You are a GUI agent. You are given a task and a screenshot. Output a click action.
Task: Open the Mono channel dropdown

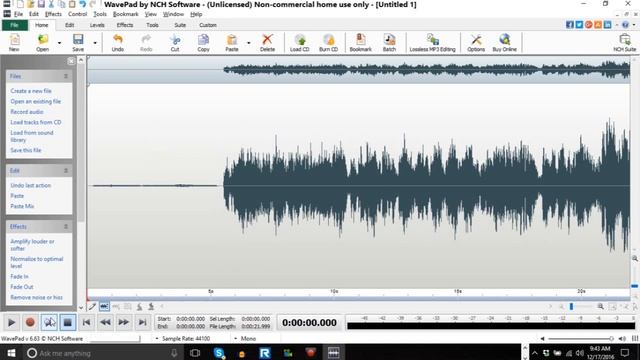[x=245, y=338]
